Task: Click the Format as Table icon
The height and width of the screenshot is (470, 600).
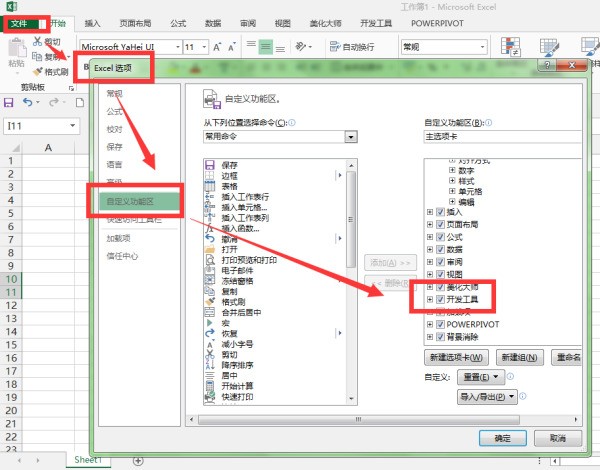Action: pyautogui.click(x=549, y=47)
